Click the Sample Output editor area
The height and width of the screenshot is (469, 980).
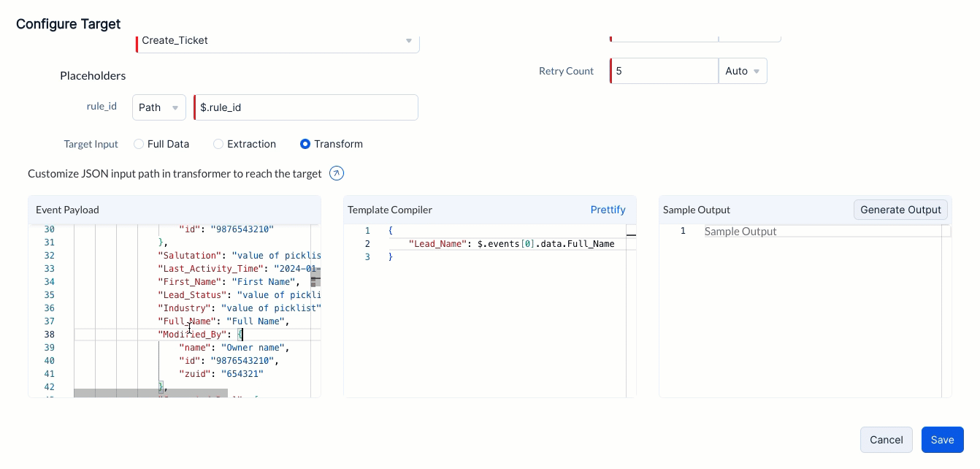click(x=822, y=310)
